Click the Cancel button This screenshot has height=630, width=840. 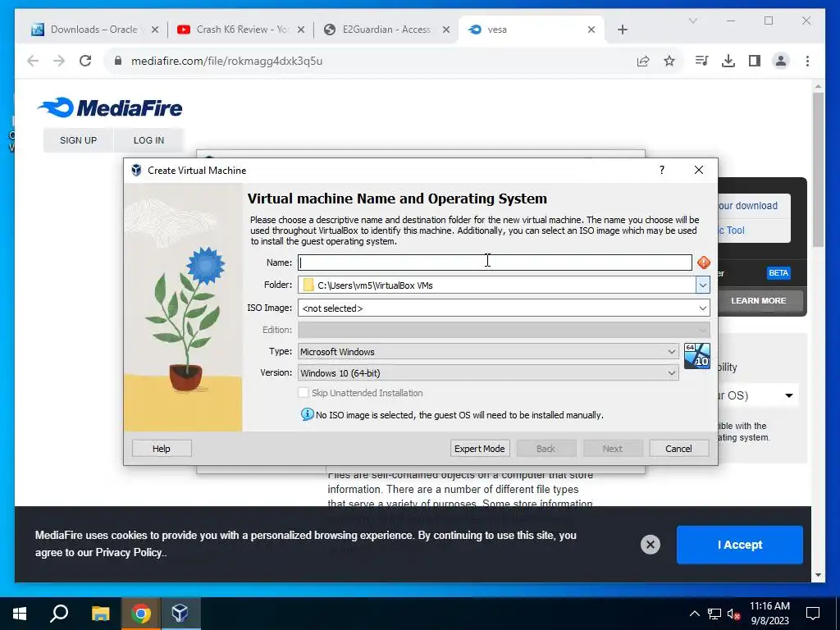pos(678,449)
